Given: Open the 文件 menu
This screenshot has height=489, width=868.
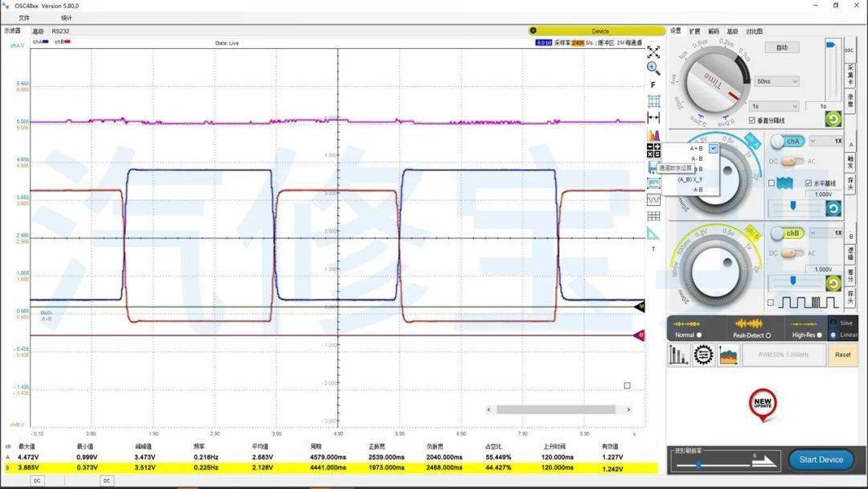Looking at the screenshot, I should click(24, 18).
